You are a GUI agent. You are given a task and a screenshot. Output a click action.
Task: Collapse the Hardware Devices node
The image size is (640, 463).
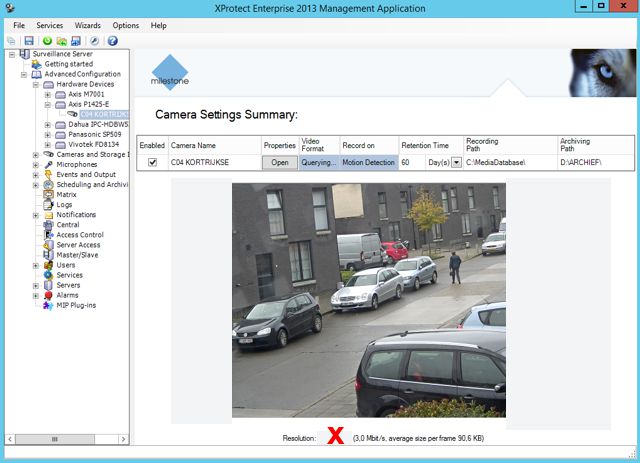click(x=36, y=85)
